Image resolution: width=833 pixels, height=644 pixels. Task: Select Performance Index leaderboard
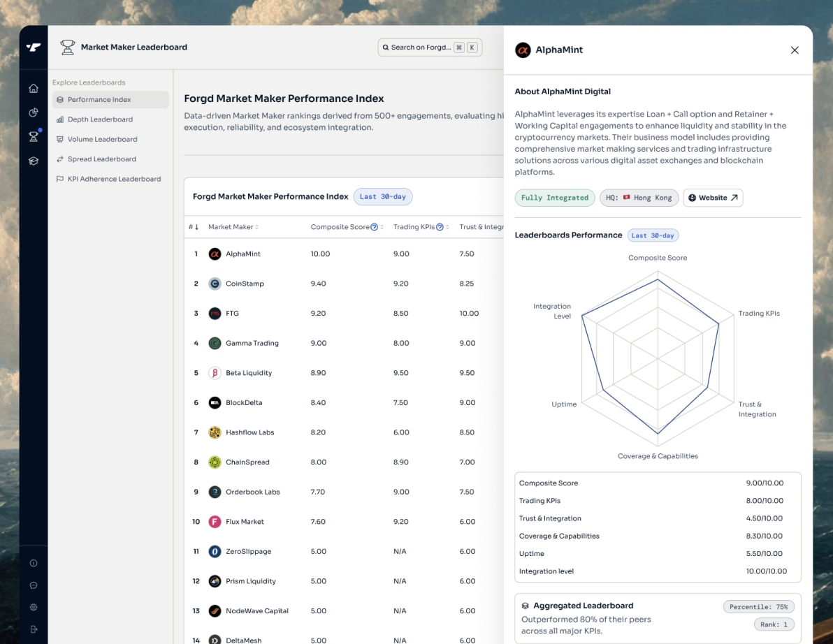tap(110, 100)
